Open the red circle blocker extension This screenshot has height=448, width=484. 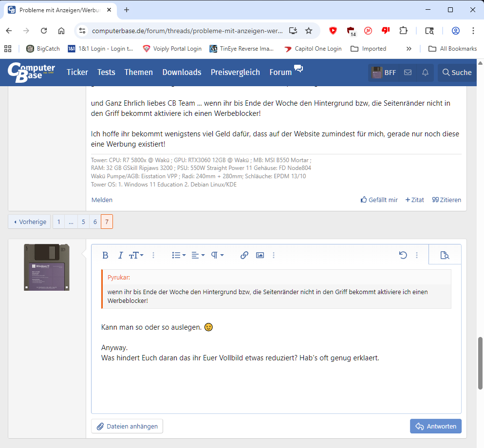pos(368,31)
